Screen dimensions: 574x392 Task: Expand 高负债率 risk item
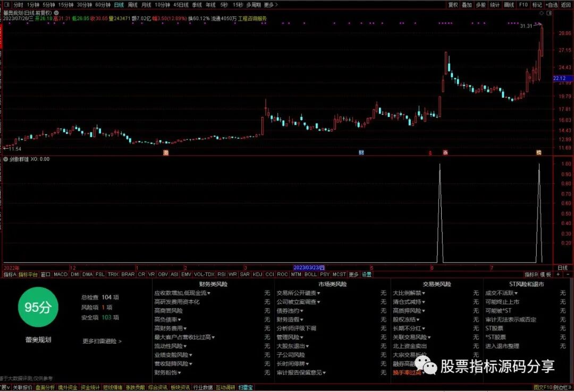(167, 320)
